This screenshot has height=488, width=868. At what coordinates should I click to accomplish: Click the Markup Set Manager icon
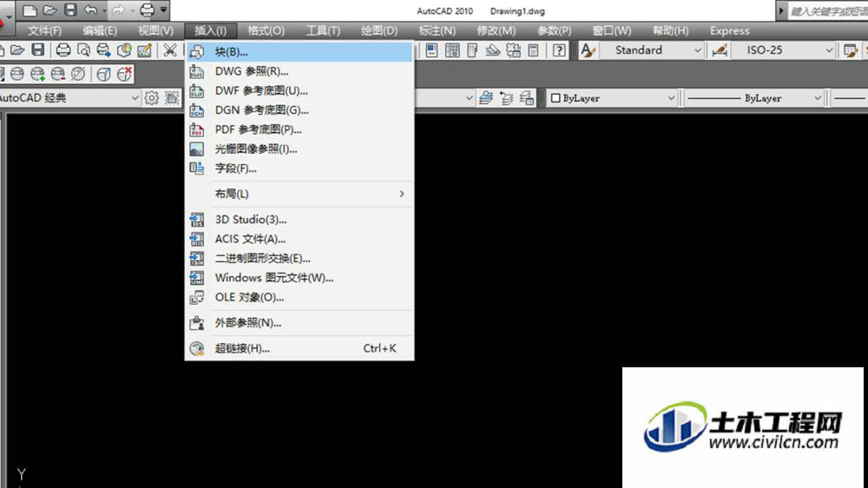point(513,50)
